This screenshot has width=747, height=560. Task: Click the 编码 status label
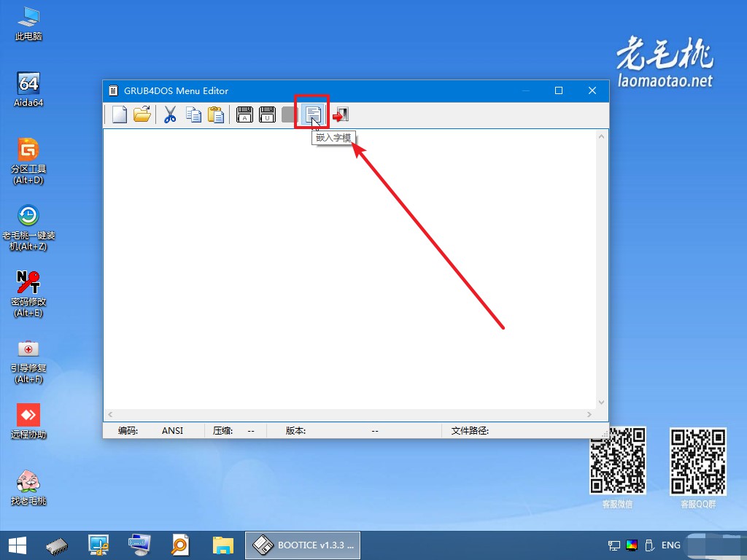point(128,430)
